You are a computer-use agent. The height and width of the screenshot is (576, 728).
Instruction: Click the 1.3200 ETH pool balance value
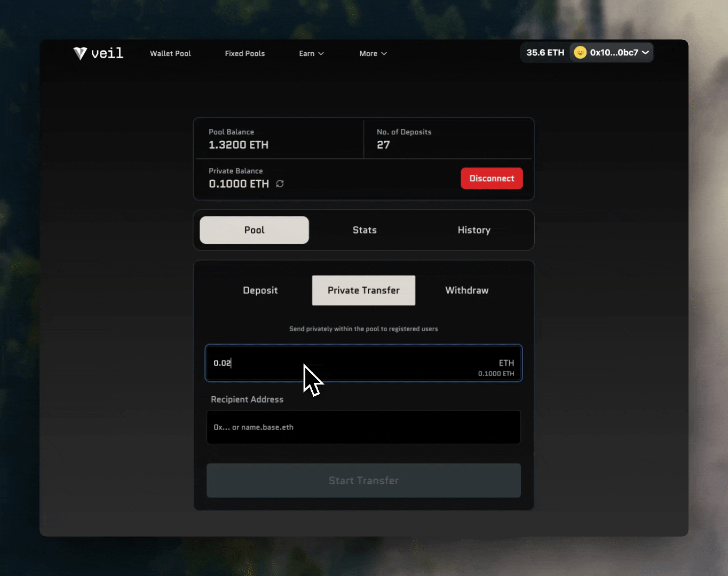pyautogui.click(x=239, y=145)
